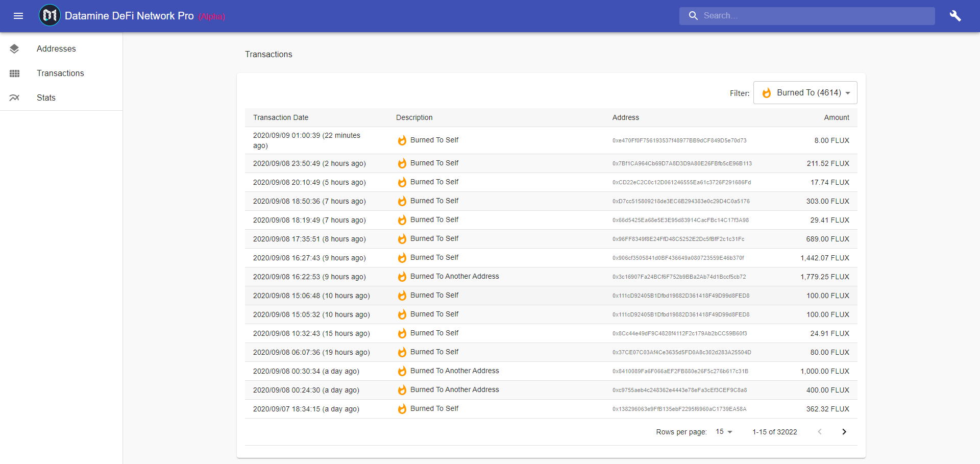Click flame icon for 400.00 FLUX row

coord(402,389)
